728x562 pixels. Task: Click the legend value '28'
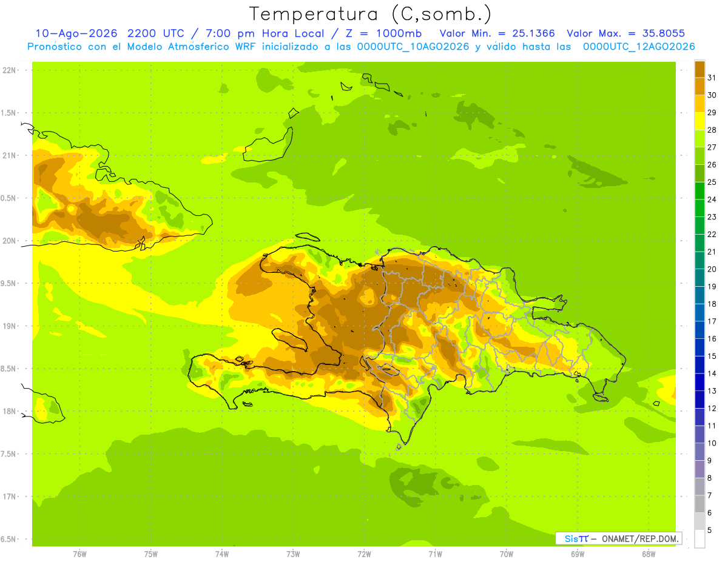[712, 130]
